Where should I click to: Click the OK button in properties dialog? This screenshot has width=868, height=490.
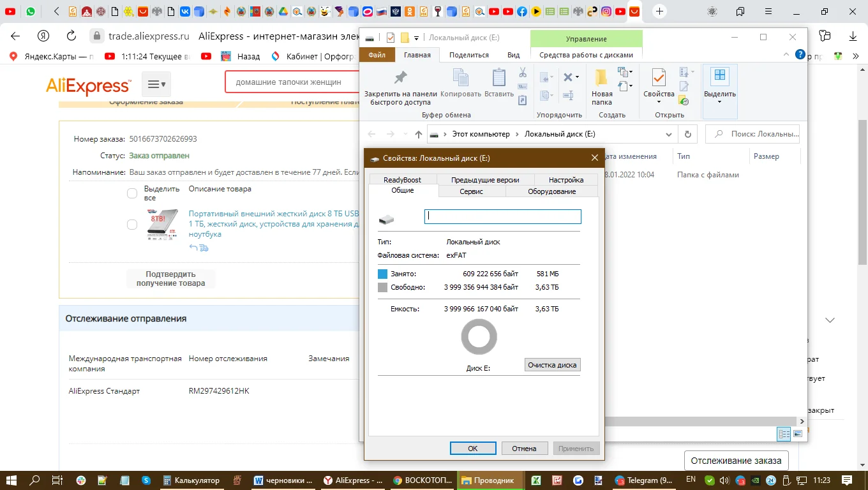[473, 449]
